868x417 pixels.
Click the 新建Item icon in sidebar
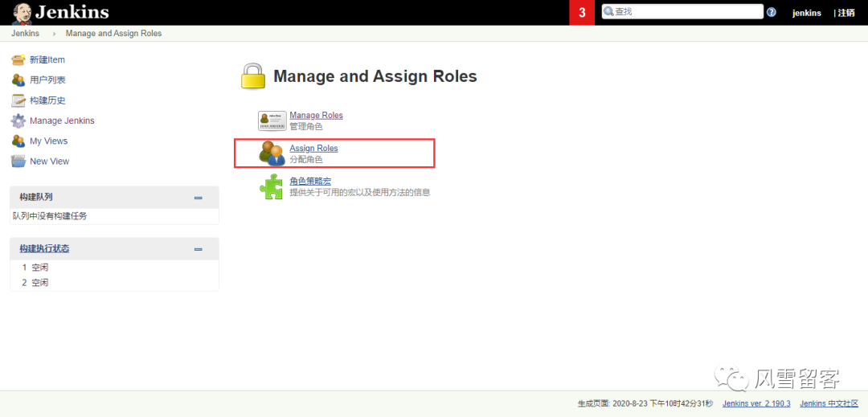click(x=18, y=59)
